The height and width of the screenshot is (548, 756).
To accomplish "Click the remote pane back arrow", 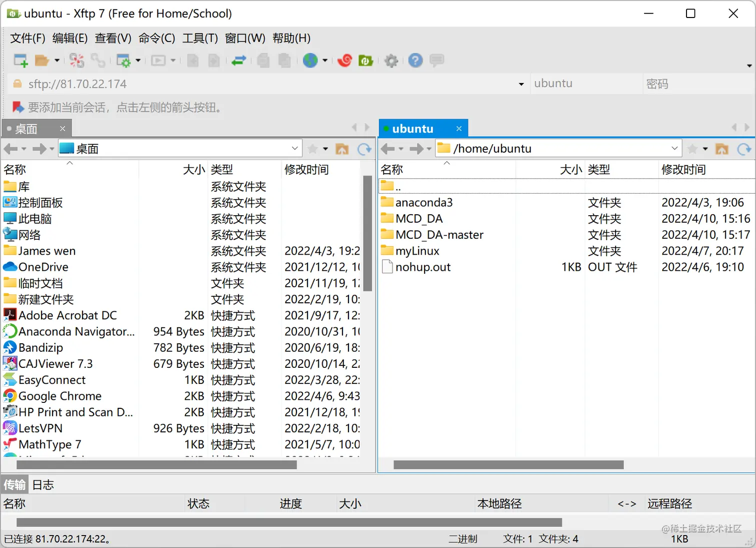I will click(387, 149).
